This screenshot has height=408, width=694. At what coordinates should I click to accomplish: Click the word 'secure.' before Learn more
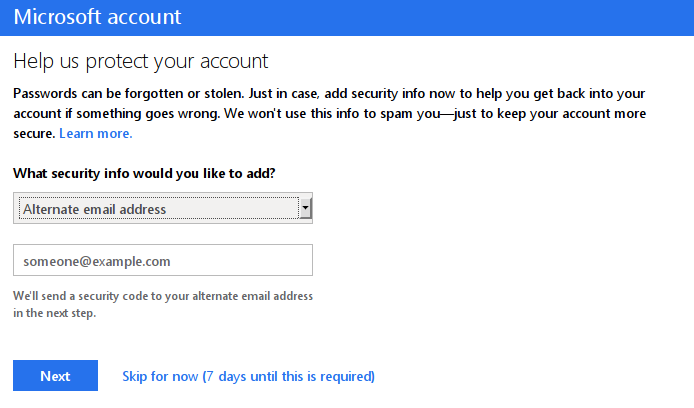point(35,134)
